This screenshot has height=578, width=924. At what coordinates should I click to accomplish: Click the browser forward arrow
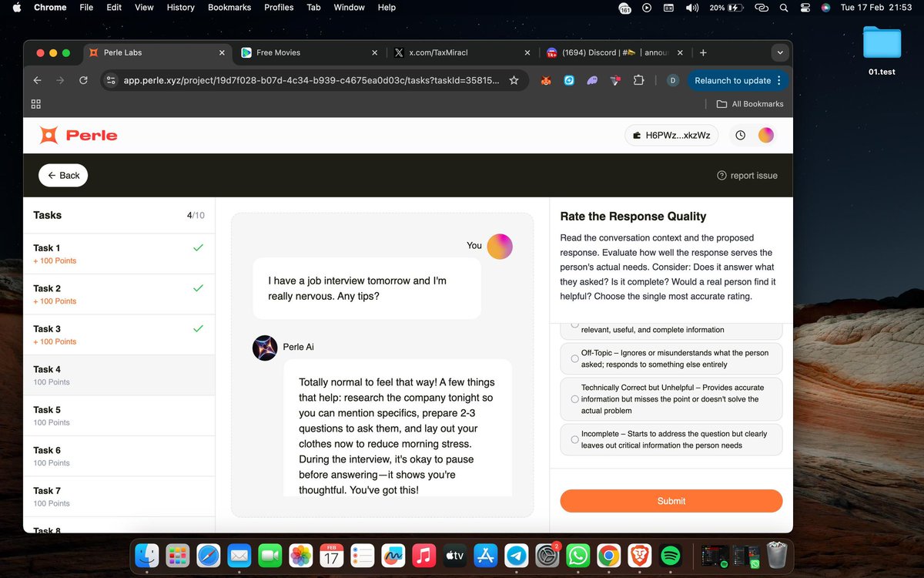(x=60, y=80)
